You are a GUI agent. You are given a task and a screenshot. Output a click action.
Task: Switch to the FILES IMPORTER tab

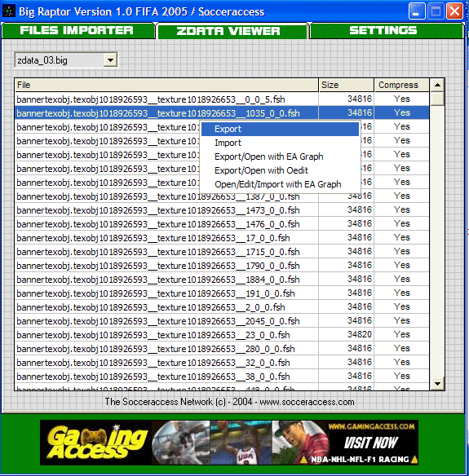pos(77,31)
